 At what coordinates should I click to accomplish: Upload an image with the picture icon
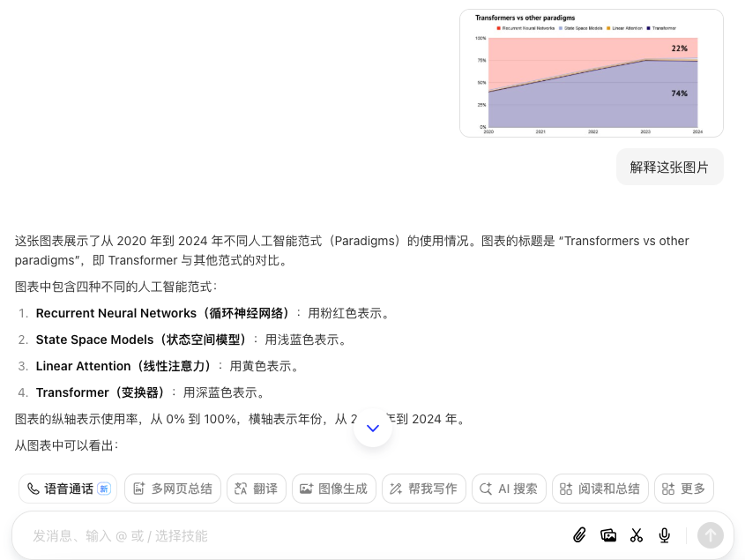point(608,536)
